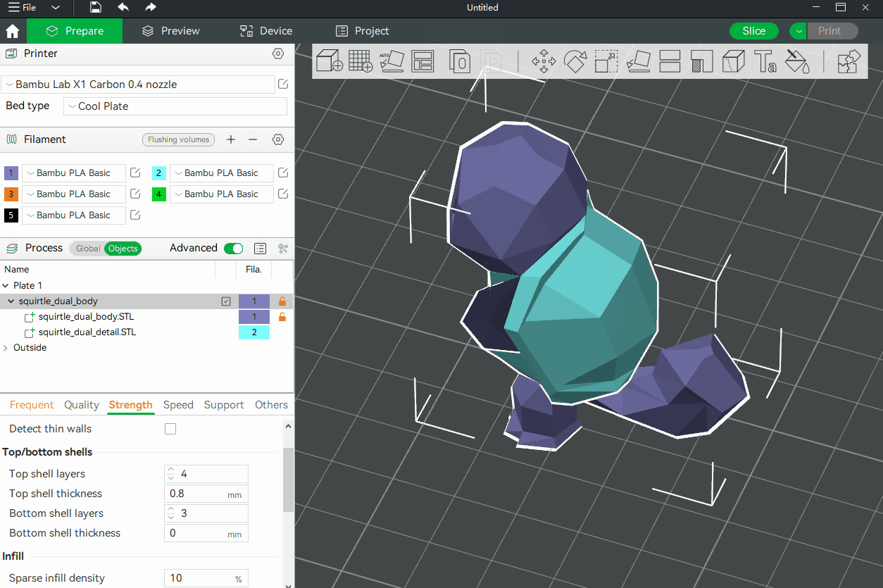Click the Slice button
This screenshot has width=883, height=588.
(754, 31)
